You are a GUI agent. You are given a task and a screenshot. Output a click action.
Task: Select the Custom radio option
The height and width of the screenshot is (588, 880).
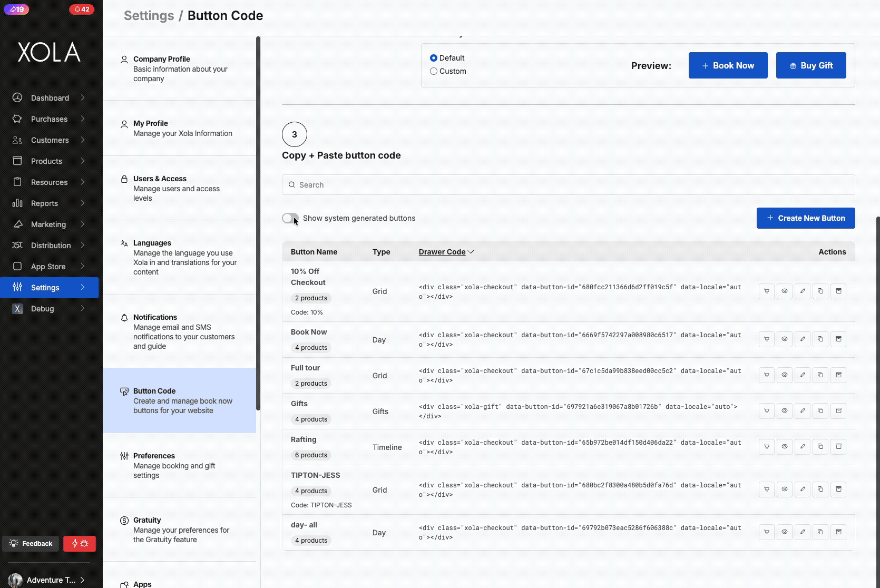click(x=434, y=71)
